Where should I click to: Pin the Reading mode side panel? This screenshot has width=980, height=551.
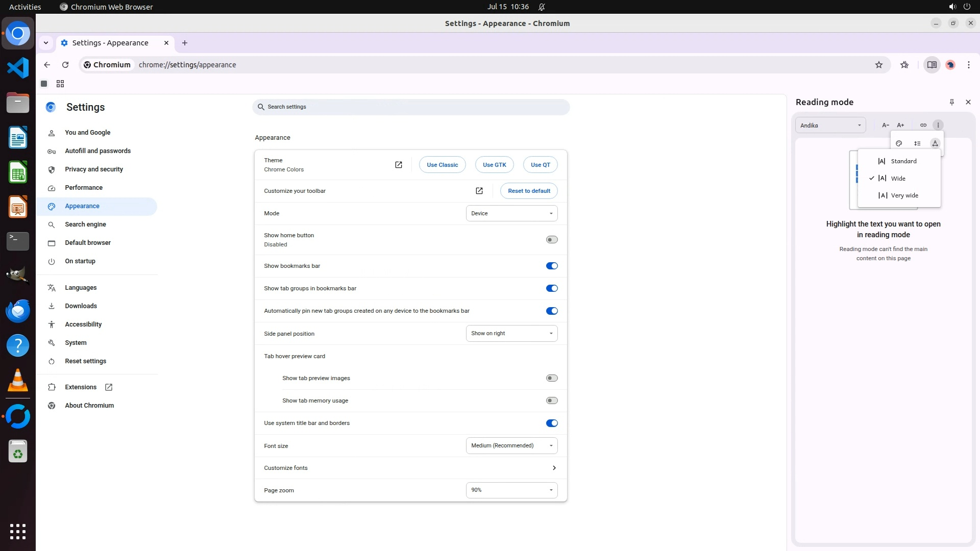pos(951,102)
